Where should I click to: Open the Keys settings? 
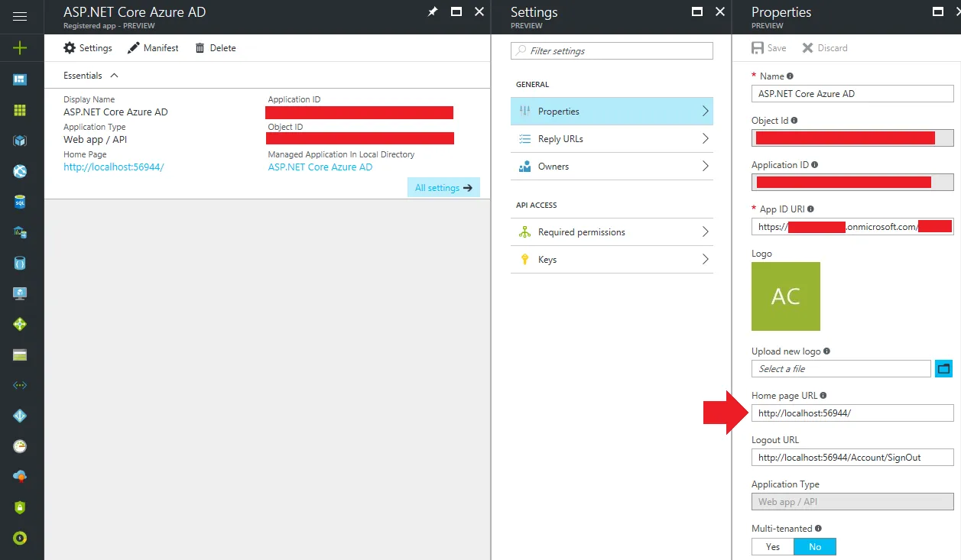(x=612, y=259)
